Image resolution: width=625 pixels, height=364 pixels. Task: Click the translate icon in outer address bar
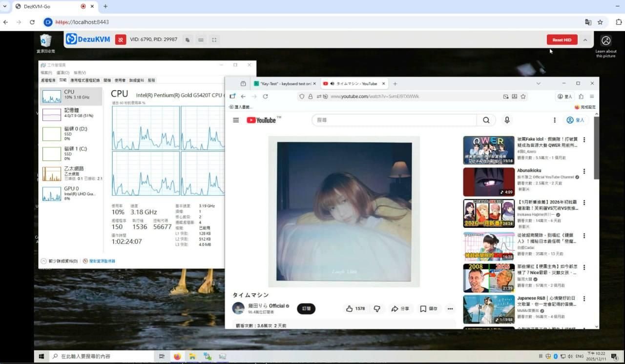point(588,22)
